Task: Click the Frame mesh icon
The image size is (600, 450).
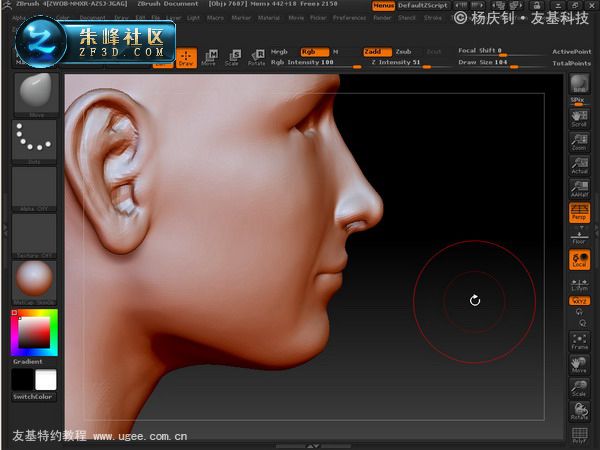Action: tap(579, 341)
